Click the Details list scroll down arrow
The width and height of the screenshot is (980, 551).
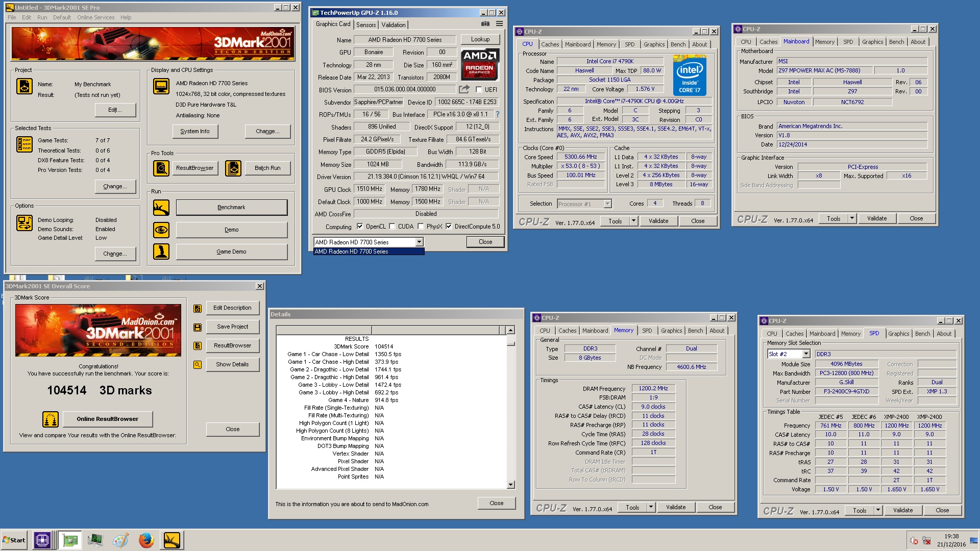(510, 485)
